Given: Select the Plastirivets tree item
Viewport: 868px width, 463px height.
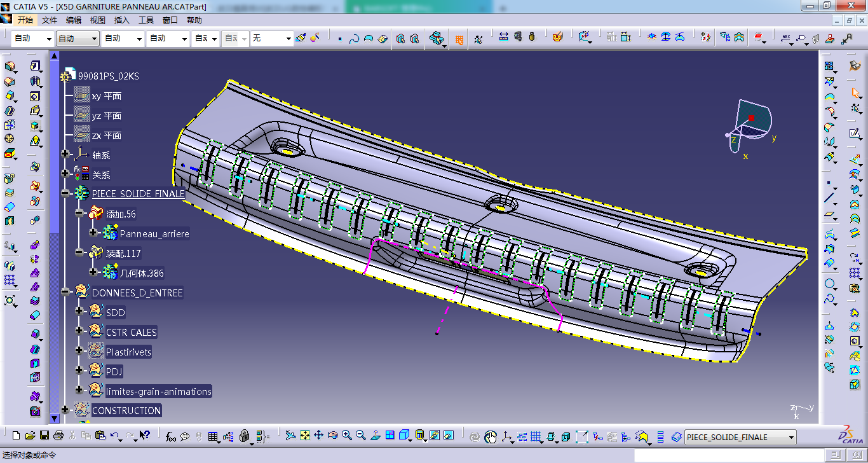Looking at the screenshot, I should [x=128, y=352].
